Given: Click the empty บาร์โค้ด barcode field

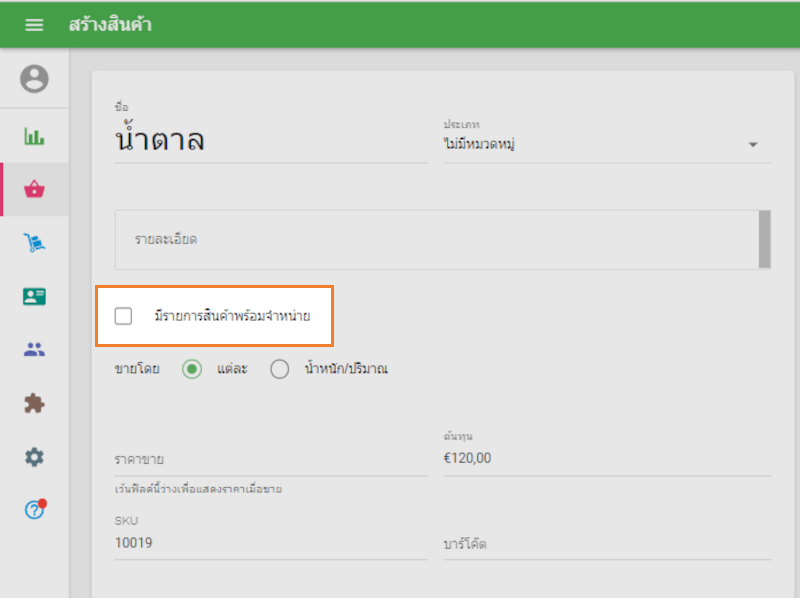Looking at the screenshot, I should [x=600, y=542].
